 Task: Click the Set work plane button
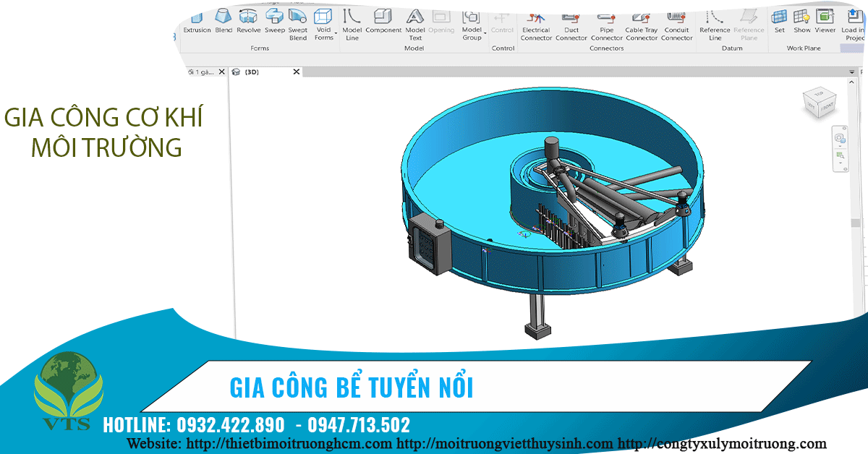[779, 22]
